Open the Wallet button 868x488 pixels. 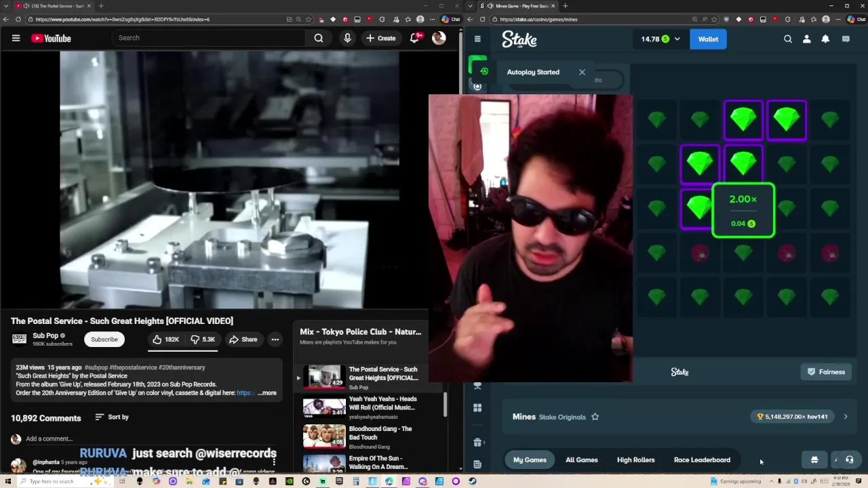709,39
